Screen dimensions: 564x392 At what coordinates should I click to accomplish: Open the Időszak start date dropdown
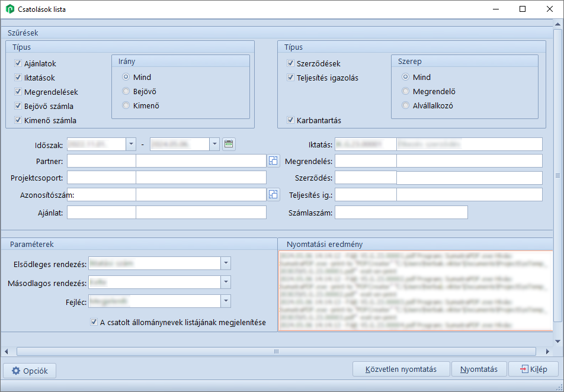pyautogui.click(x=131, y=144)
